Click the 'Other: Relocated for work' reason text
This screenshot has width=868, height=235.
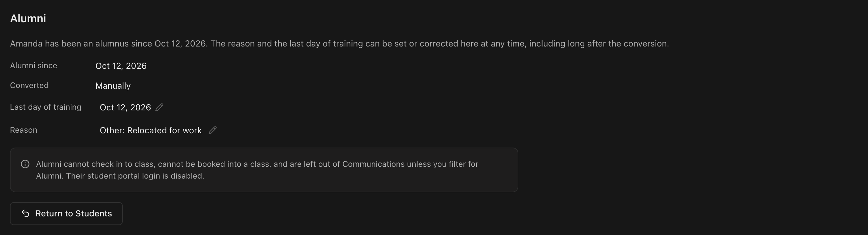[x=151, y=130]
